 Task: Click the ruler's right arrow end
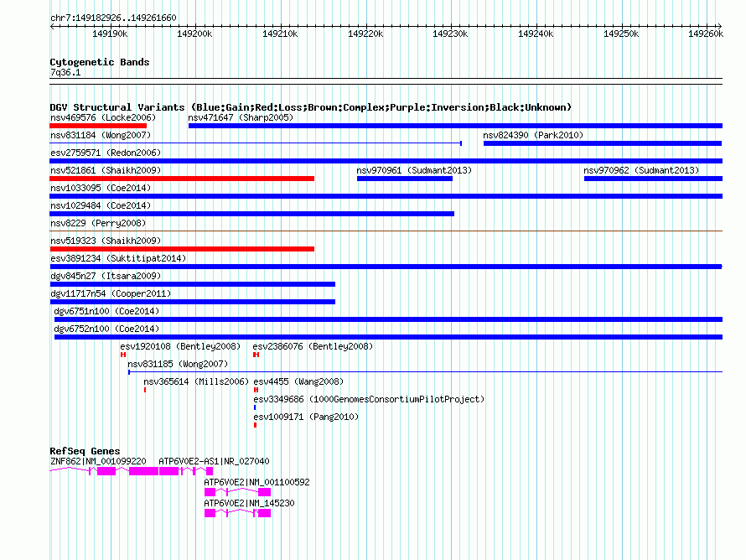[x=720, y=26]
